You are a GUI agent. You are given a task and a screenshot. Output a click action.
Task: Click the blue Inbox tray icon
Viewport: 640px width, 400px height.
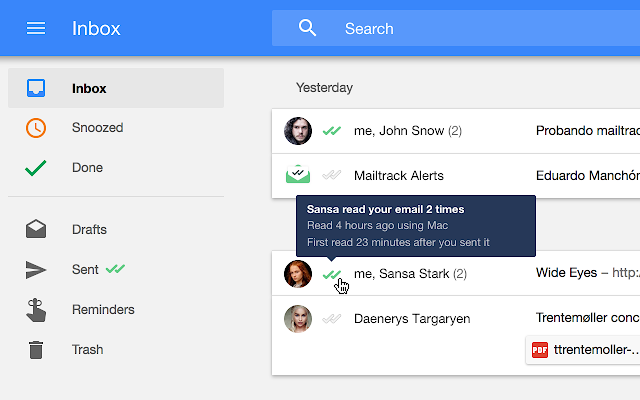point(36,88)
